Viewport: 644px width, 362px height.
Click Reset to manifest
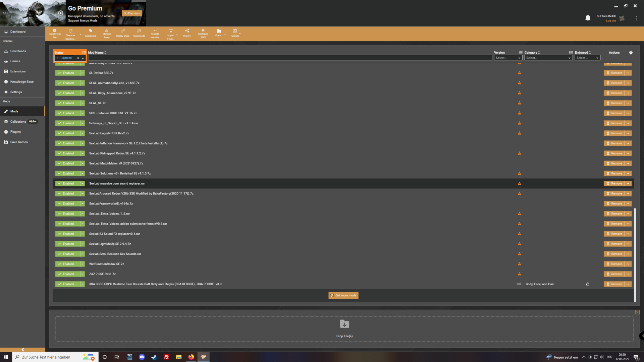click(x=155, y=34)
